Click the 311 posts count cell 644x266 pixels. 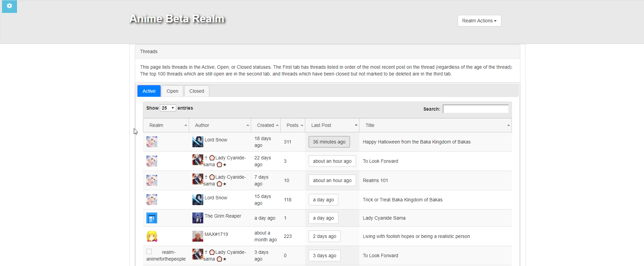coord(293,142)
